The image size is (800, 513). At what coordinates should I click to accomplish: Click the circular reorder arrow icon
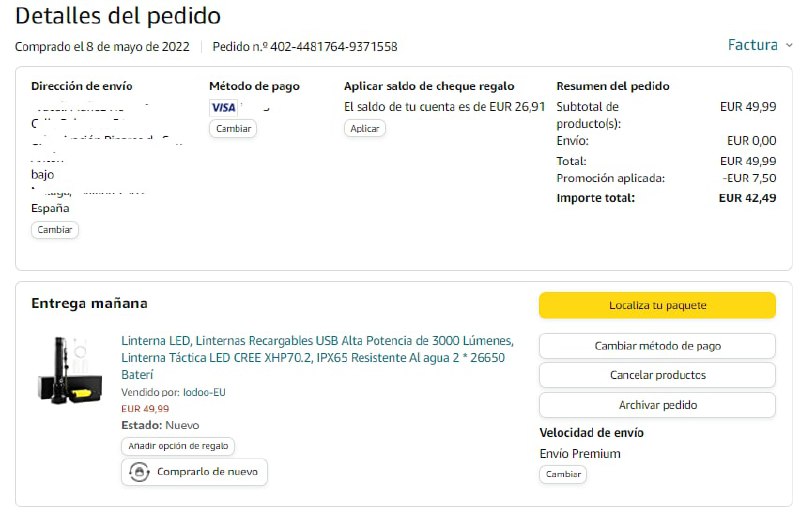point(140,472)
